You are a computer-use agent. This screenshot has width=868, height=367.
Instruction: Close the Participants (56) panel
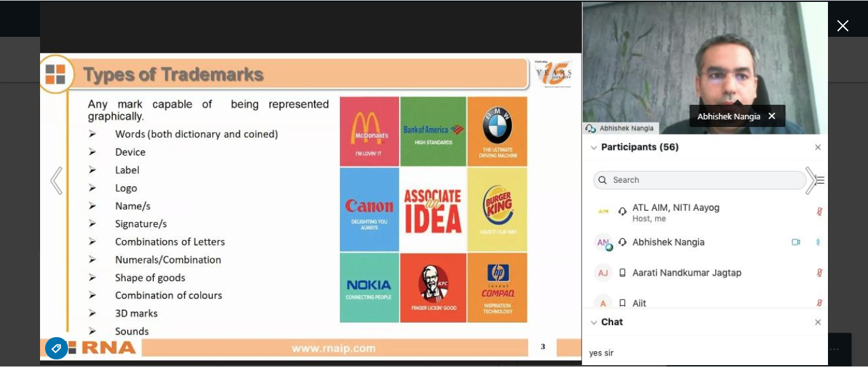click(x=818, y=147)
